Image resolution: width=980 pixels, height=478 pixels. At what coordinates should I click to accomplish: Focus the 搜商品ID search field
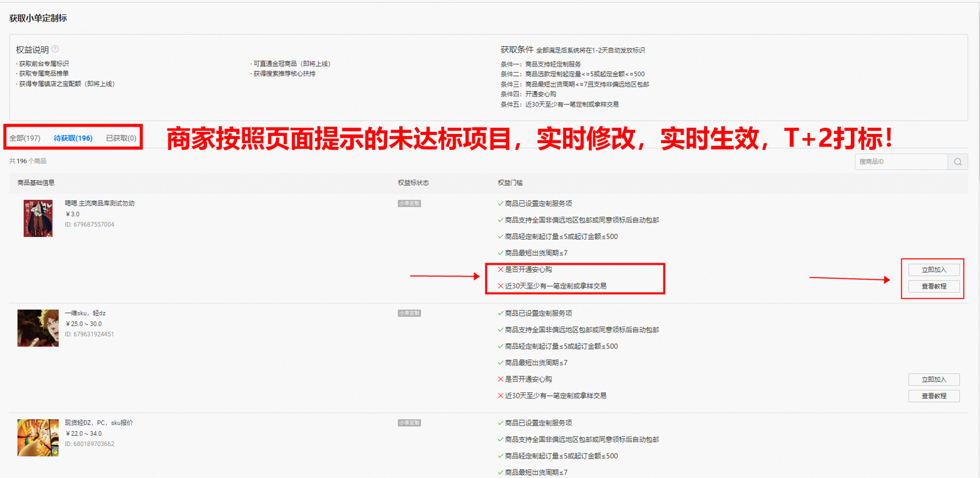coord(901,162)
